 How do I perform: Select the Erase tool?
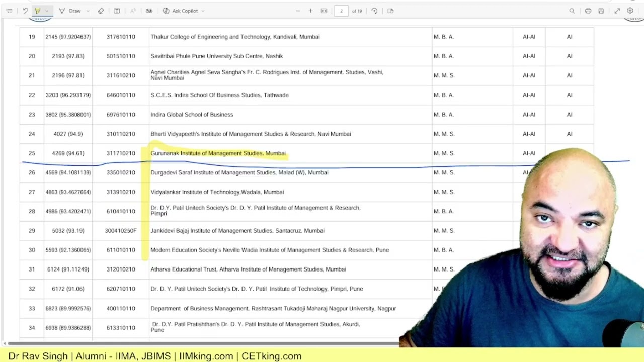101,11
